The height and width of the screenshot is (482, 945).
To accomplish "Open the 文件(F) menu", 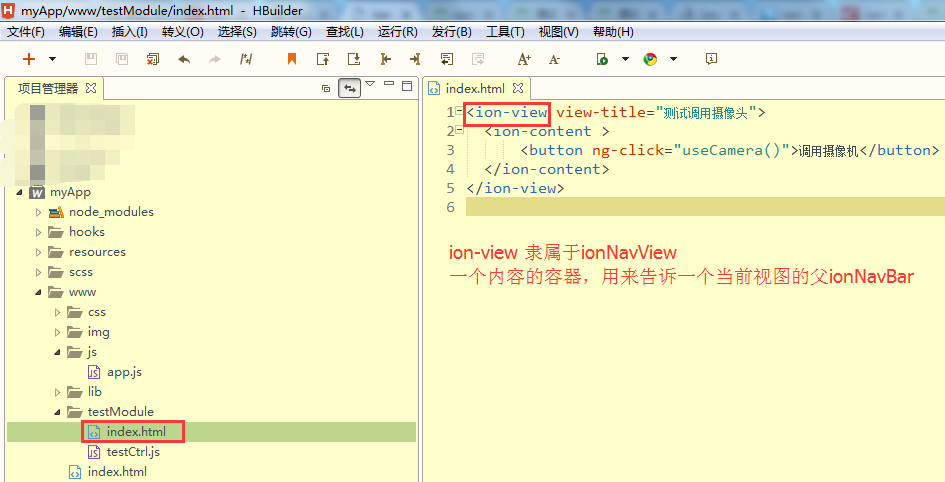I will pyautogui.click(x=26, y=32).
